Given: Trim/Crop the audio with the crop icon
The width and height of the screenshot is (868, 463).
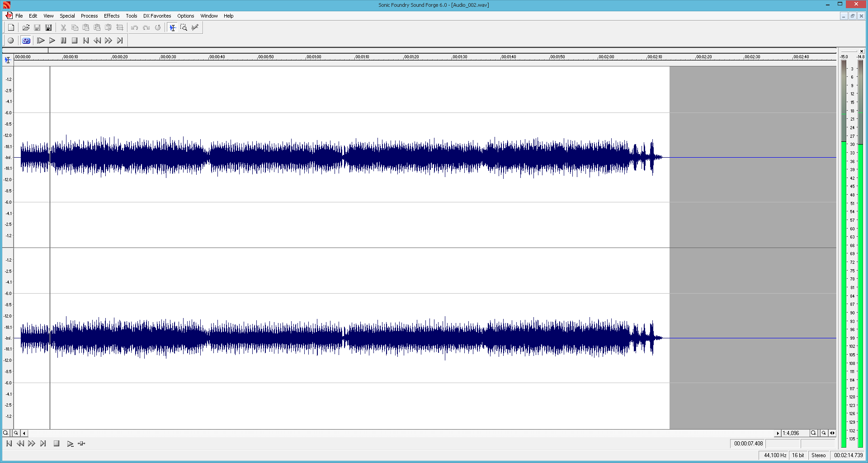Looking at the screenshot, I should (120, 28).
